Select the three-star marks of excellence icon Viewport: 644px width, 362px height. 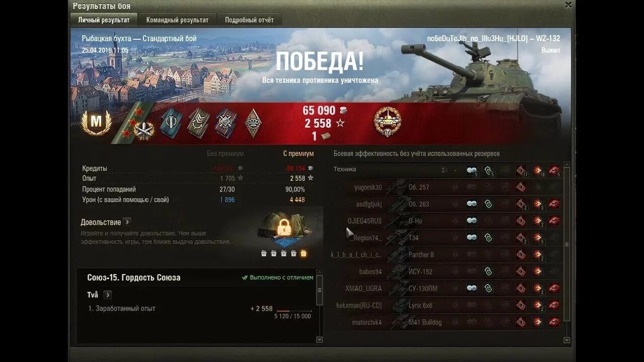tap(134, 123)
